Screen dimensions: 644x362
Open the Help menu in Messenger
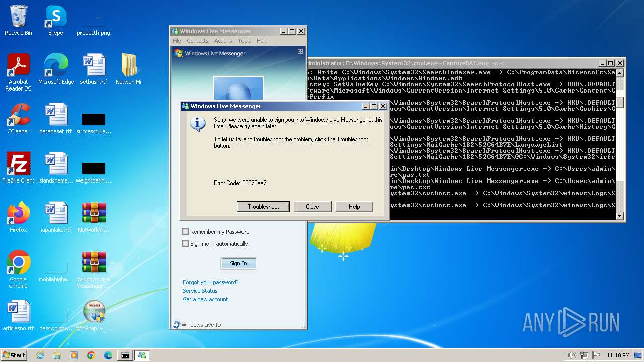pyautogui.click(x=262, y=41)
